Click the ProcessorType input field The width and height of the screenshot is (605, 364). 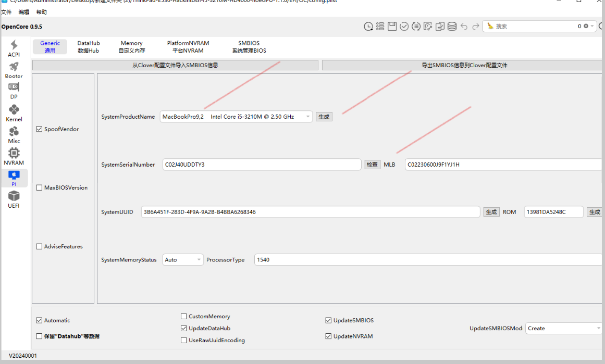[x=428, y=260]
